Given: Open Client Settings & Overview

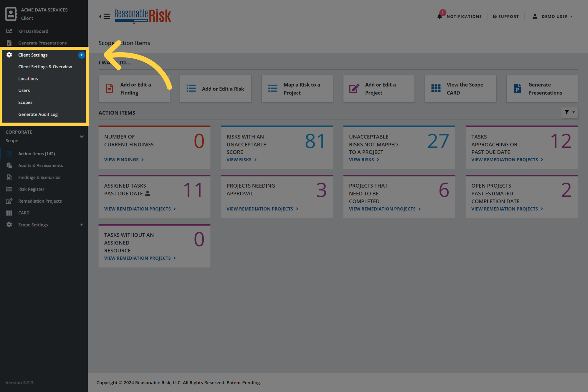Looking at the screenshot, I should pyautogui.click(x=45, y=67).
